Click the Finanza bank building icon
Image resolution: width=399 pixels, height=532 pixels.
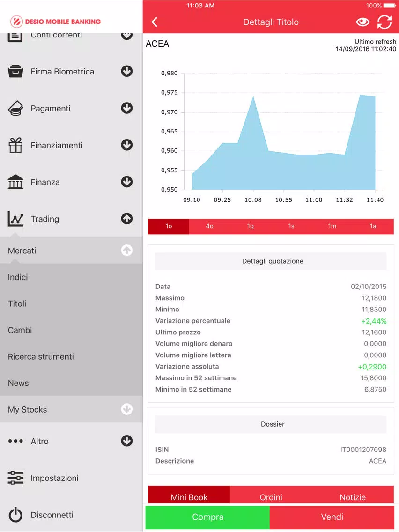pos(15,182)
